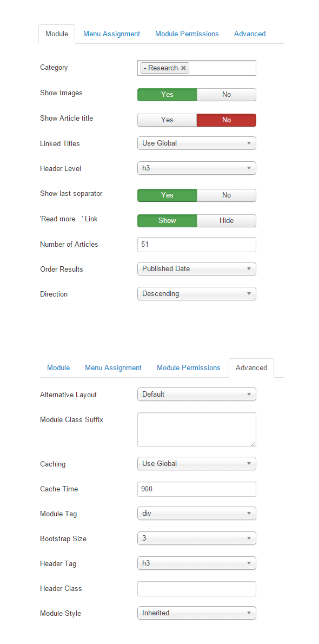Expand the Header Level h3 dropdown

(x=197, y=168)
